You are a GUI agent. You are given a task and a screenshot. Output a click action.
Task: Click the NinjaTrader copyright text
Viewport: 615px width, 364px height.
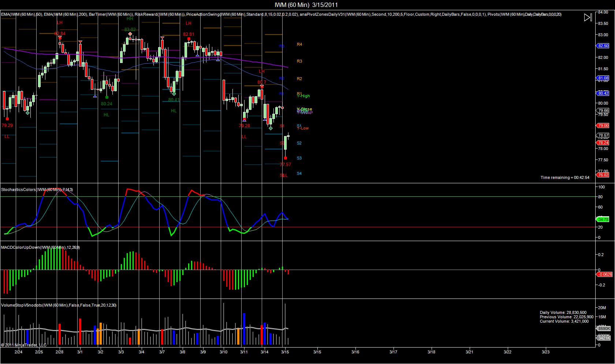pos(24,345)
